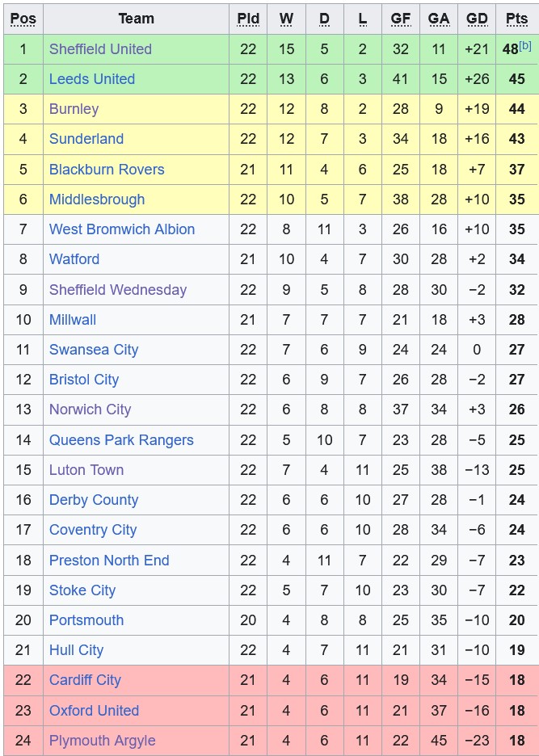Go to the Watford page
The height and width of the screenshot is (756, 539).
click(x=74, y=259)
